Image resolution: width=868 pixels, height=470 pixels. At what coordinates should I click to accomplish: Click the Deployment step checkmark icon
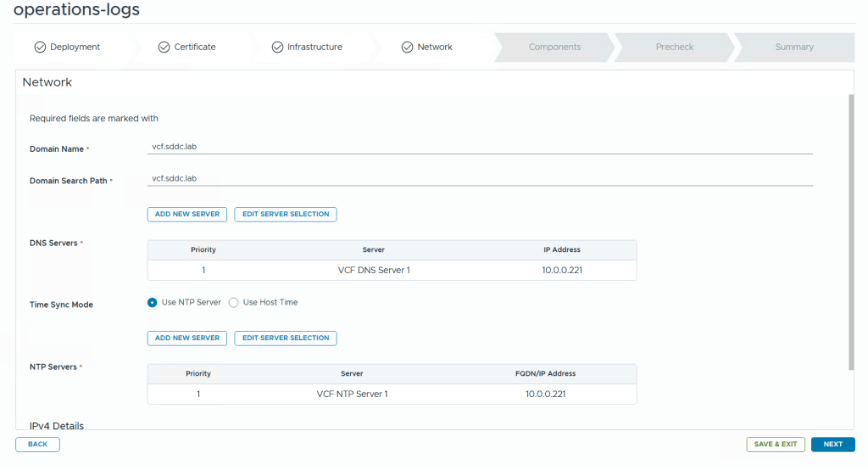40,48
